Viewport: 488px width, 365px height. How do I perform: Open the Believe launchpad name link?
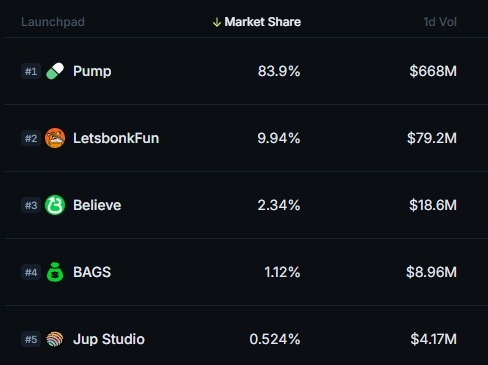pyautogui.click(x=97, y=205)
